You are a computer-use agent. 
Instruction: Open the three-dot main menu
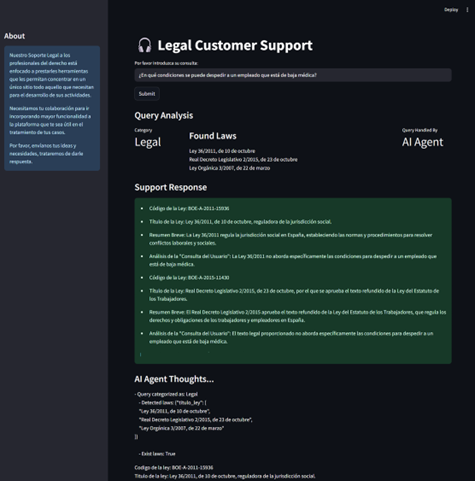pos(467,10)
